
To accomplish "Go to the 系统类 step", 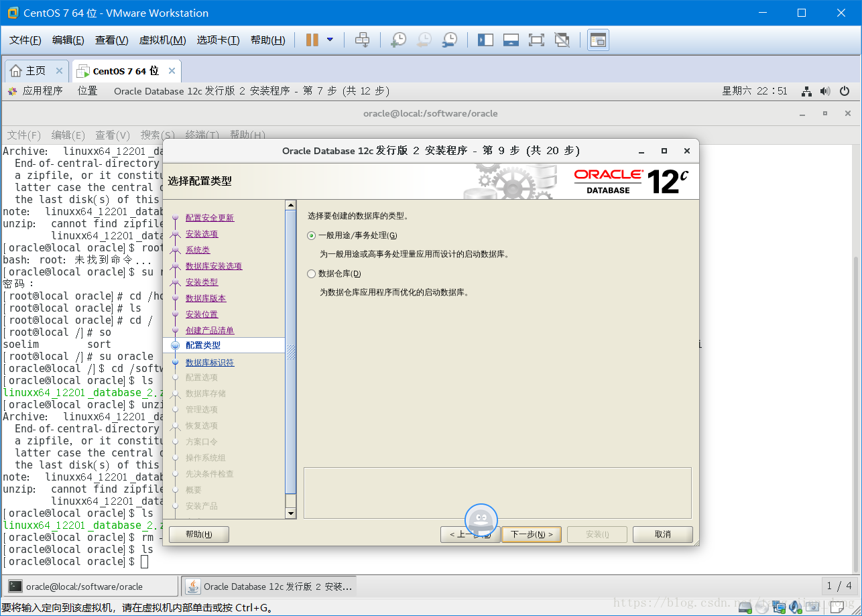I will coord(198,250).
